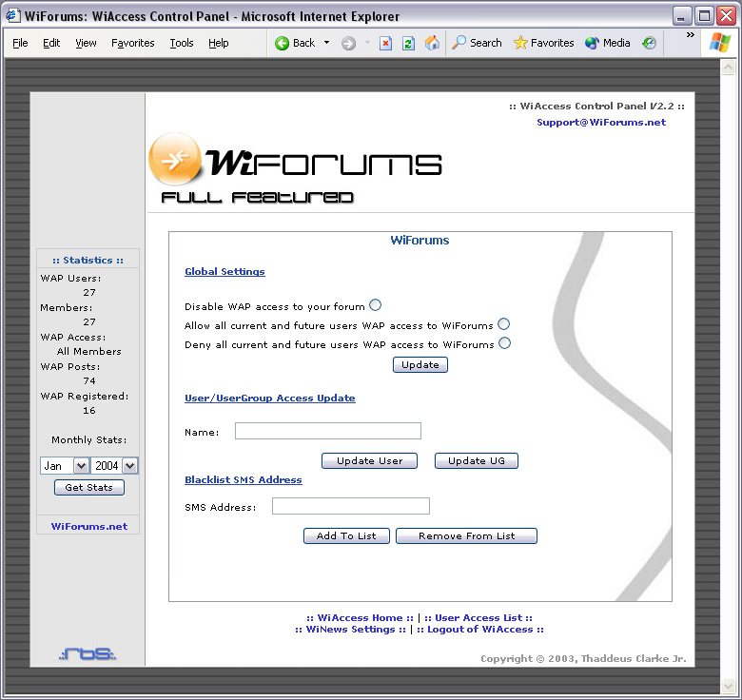
Task: Click the Stop loading icon
Action: coord(385,43)
